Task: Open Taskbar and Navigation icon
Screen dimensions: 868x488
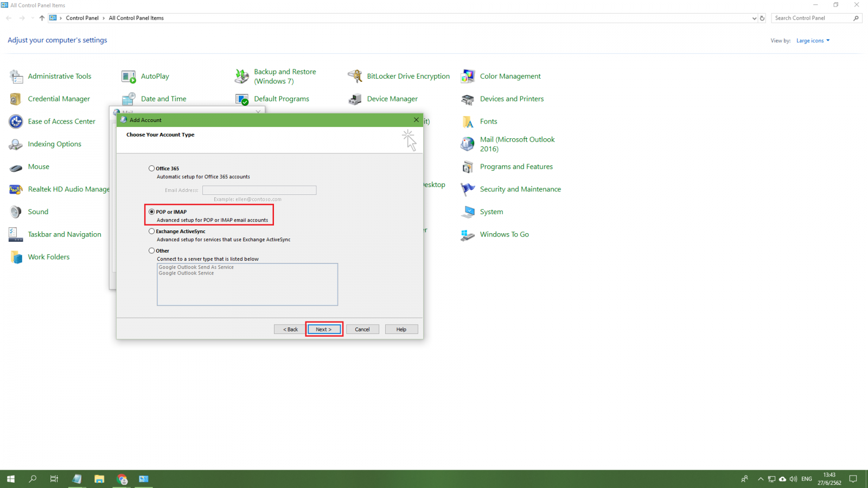Action: (x=16, y=235)
